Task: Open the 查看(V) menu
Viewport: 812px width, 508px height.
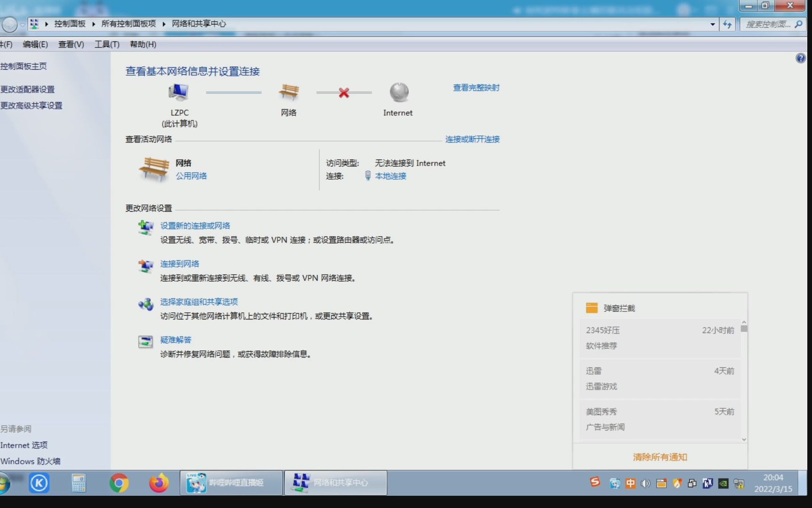Action: click(x=71, y=44)
